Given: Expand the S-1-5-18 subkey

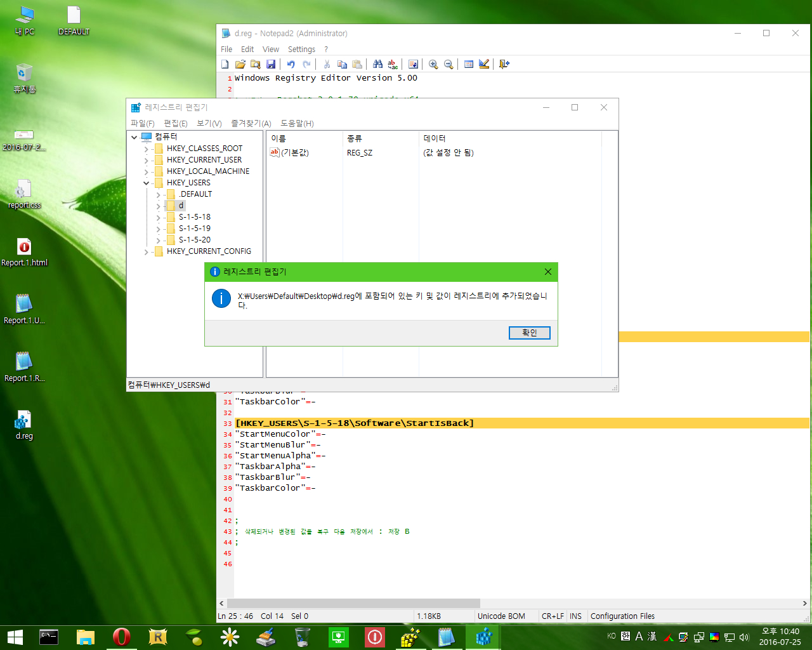Looking at the screenshot, I should (158, 217).
